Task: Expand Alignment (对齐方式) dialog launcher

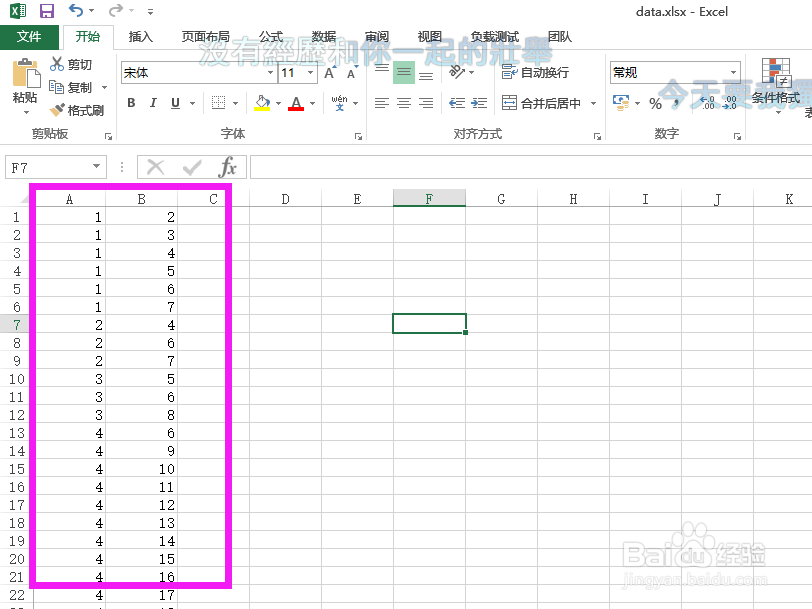Action: pyautogui.click(x=597, y=136)
